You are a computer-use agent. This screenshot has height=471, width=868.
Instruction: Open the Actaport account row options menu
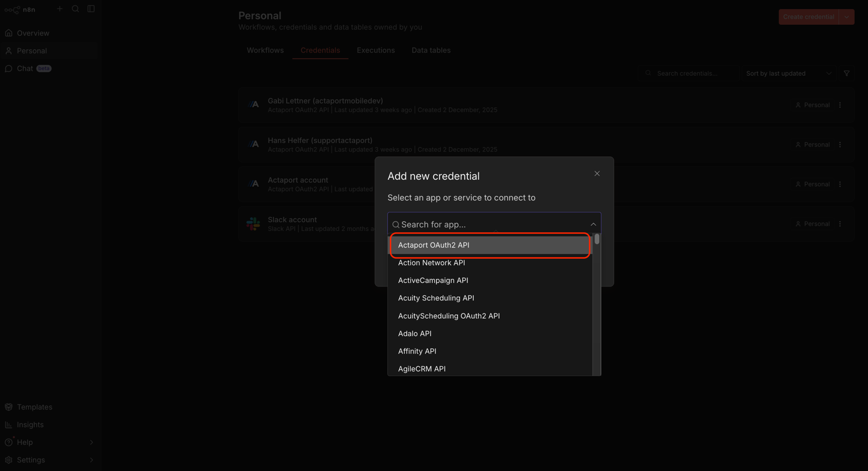[x=840, y=184]
